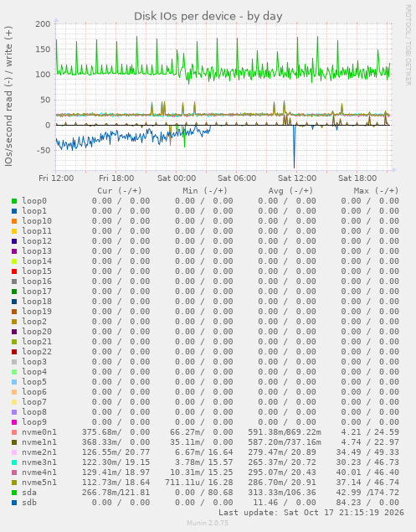Click the graph title 'Disk IOs per device - by day'
The image size is (416, 532).
[208, 16]
